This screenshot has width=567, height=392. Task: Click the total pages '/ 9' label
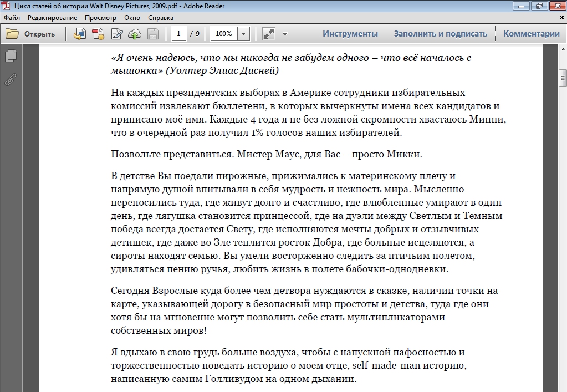pos(195,34)
